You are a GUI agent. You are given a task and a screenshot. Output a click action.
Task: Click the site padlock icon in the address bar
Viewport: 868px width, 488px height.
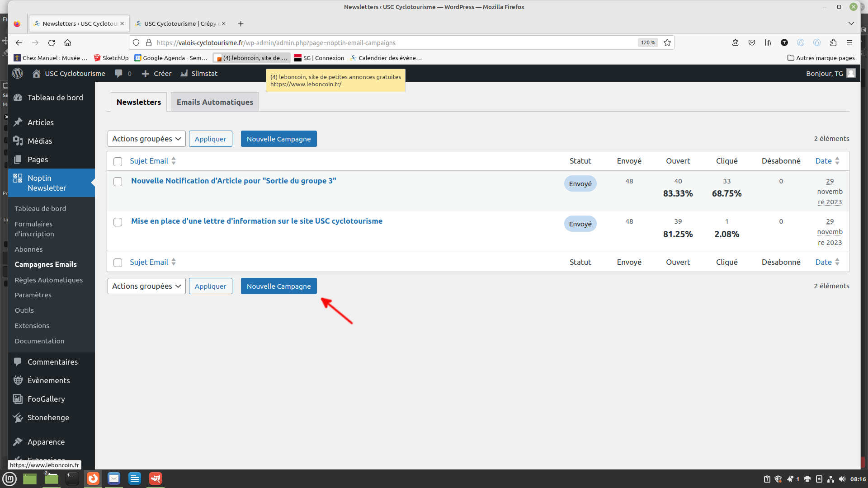[148, 42]
